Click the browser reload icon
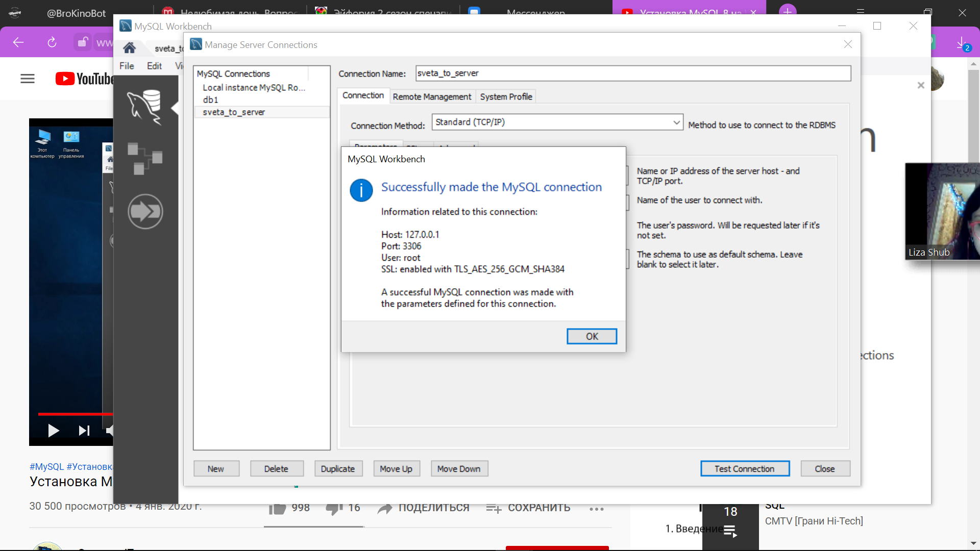Viewport: 980px width, 551px height. pos(52,42)
